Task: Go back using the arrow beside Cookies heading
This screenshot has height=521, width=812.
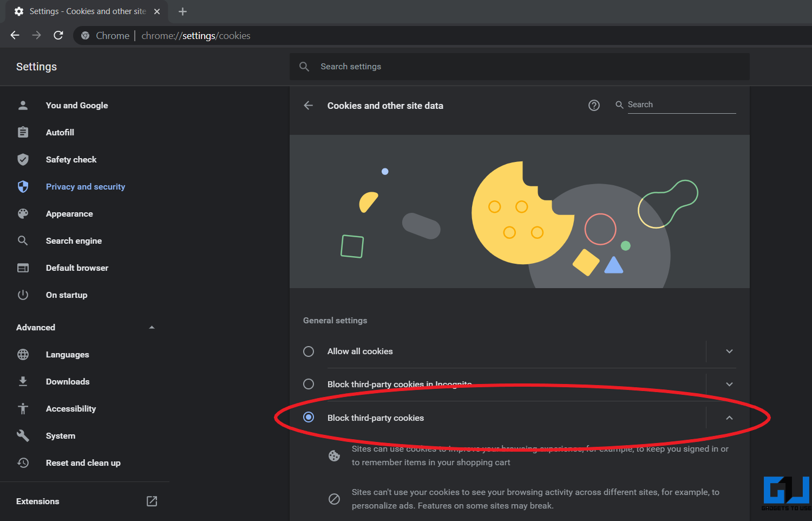Action: click(x=309, y=106)
